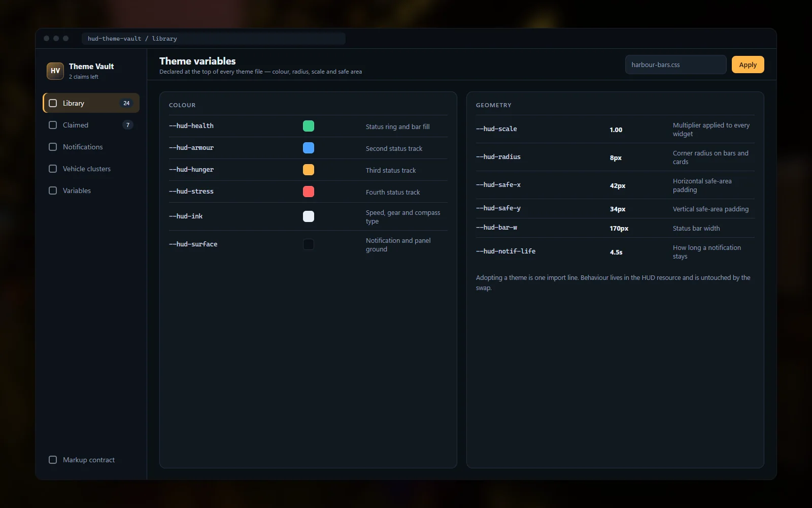Pick the dark --hud-surface swatch
This screenshot has width=812, height=508.
309,244
